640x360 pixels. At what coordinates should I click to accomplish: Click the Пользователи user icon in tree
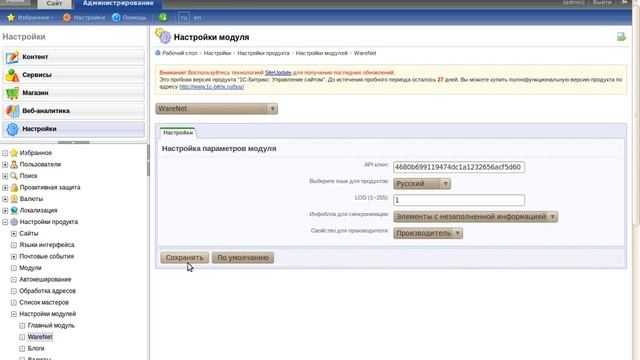pos(14,164)
